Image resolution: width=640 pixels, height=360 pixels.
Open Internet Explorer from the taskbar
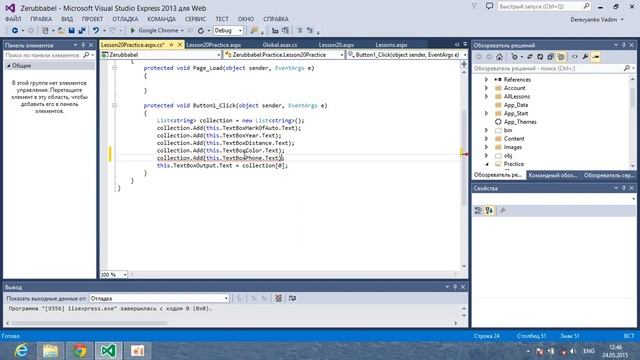coord(21,351)
